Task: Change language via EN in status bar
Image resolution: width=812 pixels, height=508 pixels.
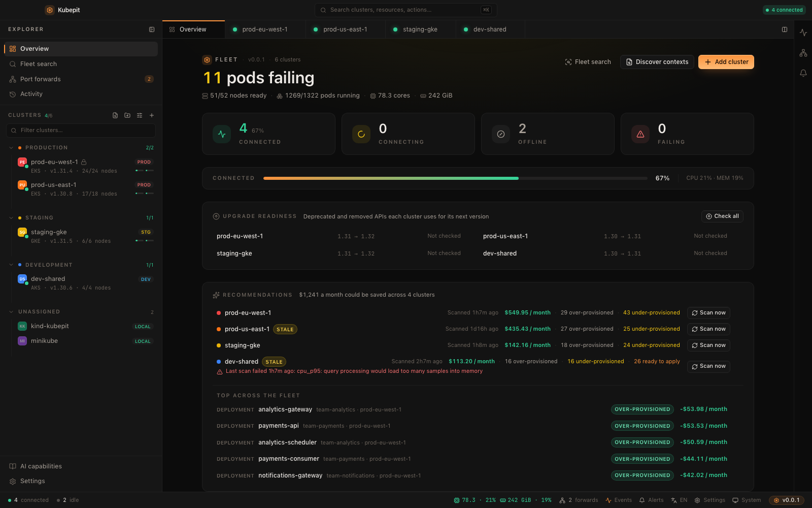Action: pyautogui.click(x=679, y=500)
